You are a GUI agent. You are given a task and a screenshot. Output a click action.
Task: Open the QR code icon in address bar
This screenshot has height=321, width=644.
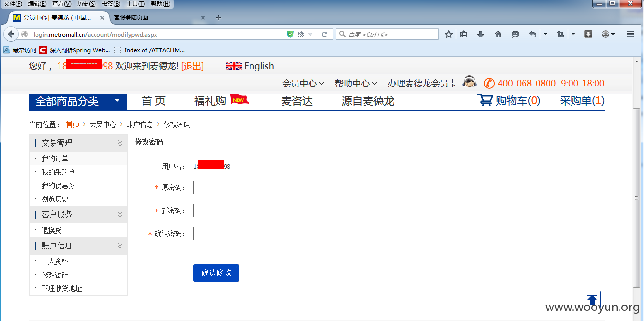pyautogui.click(x=301, y=34)
